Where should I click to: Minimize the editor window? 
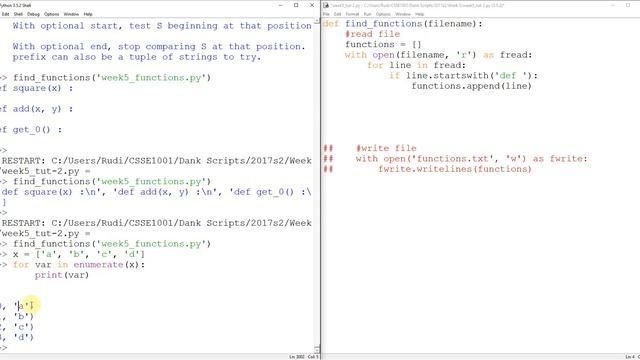point(612,5)
